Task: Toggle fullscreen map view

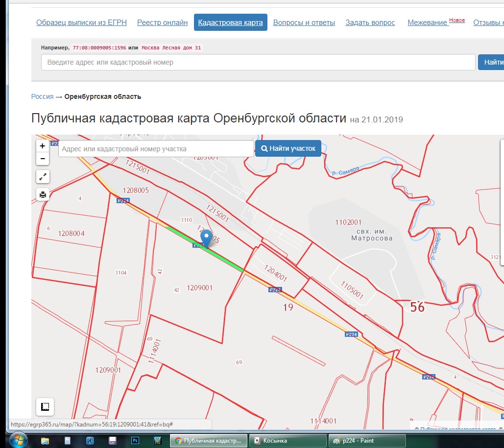Action: (43, 177)
